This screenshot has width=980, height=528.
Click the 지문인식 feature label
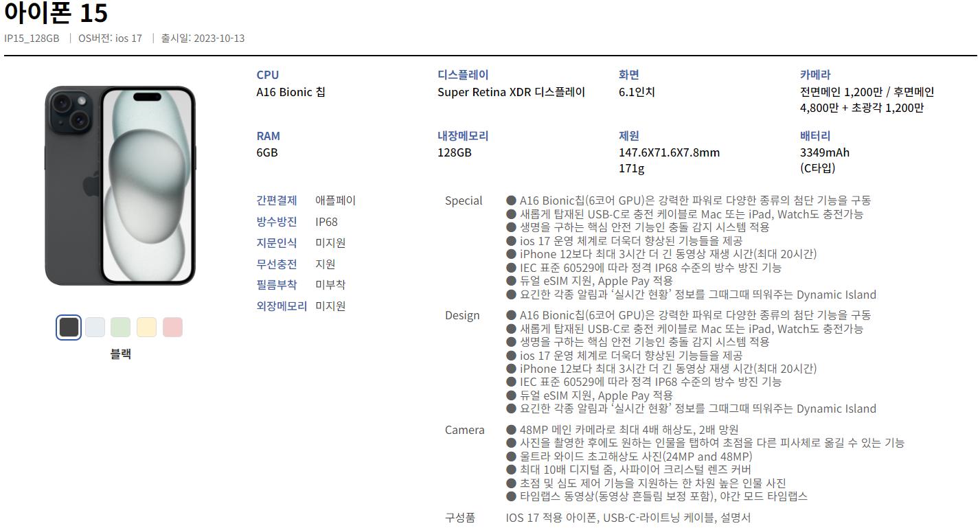pyautogui.click(x=277, y=243)
